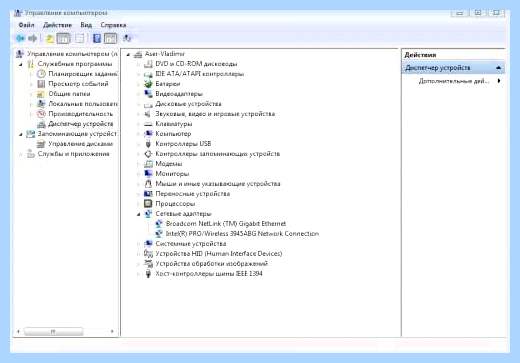This screenshot has height=363, width=520.
Task: Select the Переносные устройства category
Action: click(x=193, y=194)
